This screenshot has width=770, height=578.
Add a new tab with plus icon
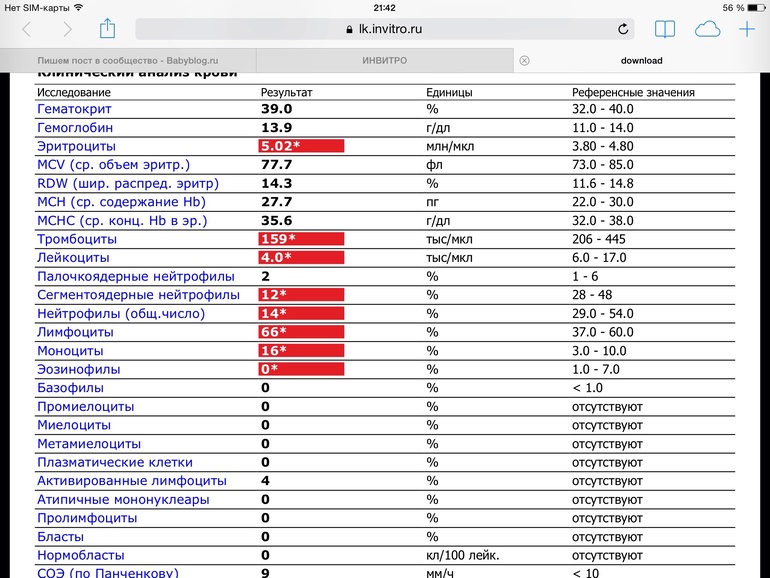pyautogui.click(x=747, y=30)
